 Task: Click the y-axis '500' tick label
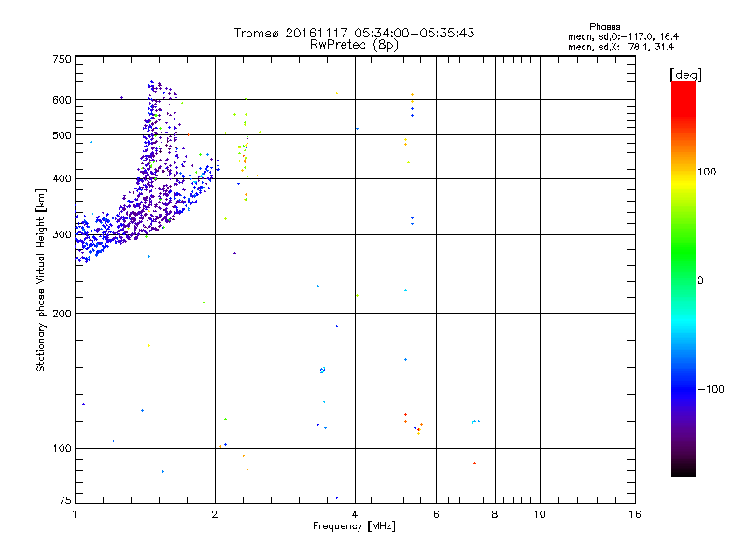click(x=63, y=135)
